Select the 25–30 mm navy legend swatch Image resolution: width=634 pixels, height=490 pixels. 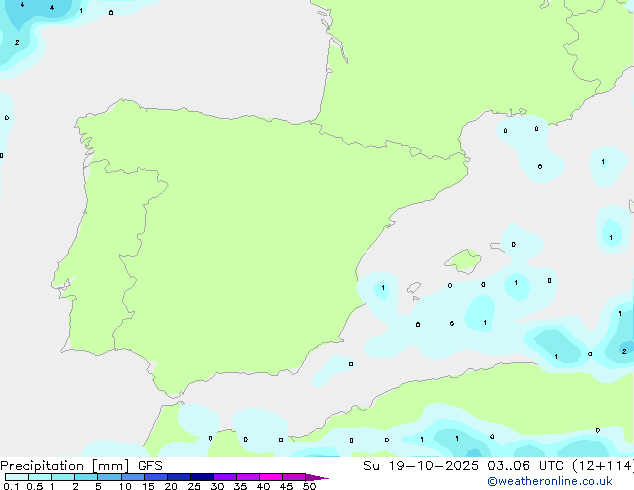click(202, 477)
